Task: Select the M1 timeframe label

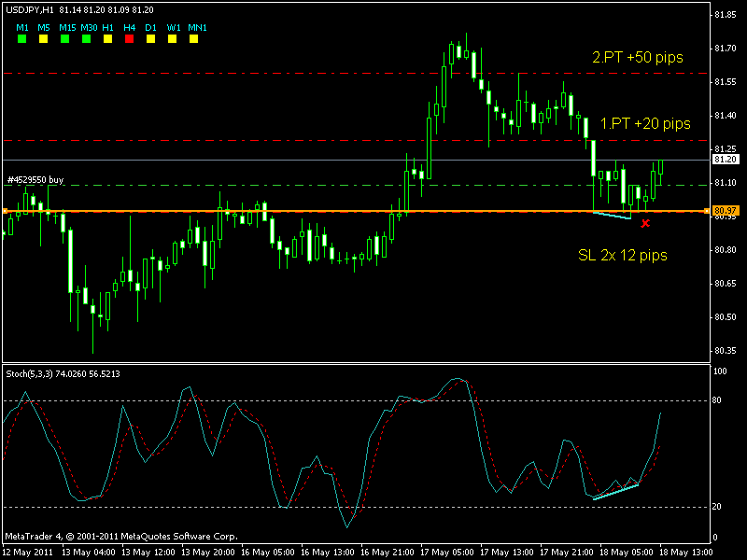Action: (22, 28)
